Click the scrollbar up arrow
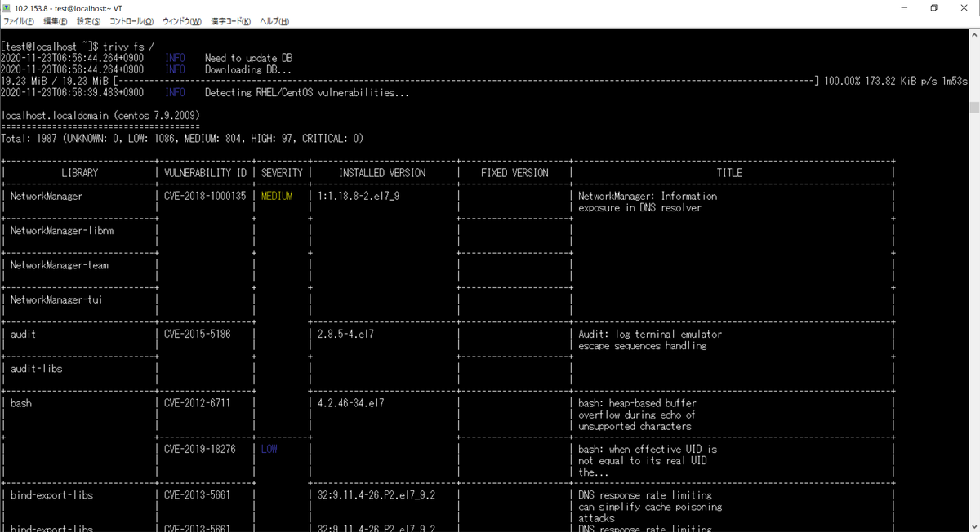 click(x=973, y=34)
